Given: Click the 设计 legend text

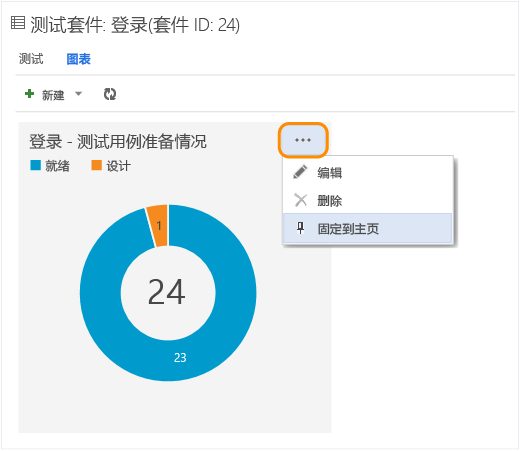Looking at the screenshot, I should coord(118,166).
